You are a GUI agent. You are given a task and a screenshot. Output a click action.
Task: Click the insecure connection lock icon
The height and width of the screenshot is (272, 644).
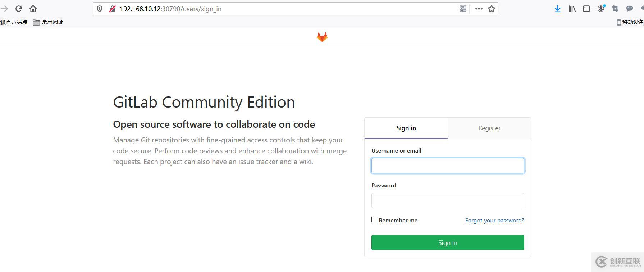tap(112, 9)
